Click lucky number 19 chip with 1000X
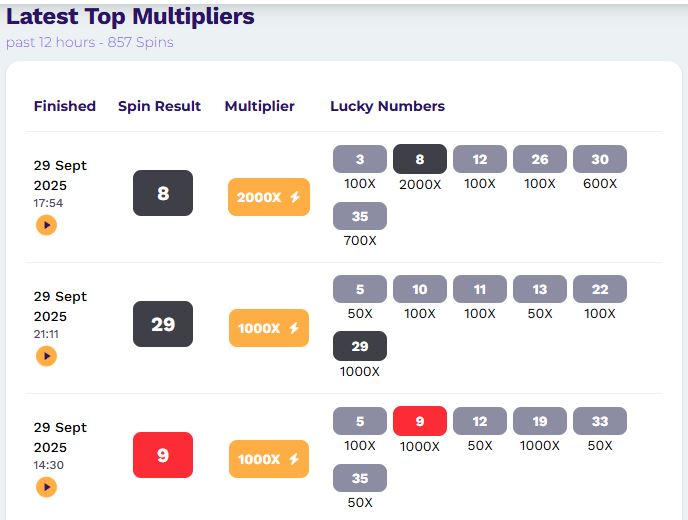 (540, 421)
